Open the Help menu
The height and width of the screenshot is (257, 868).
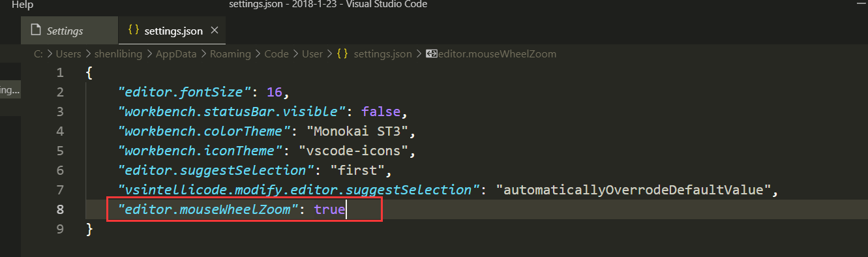[22, 5]
